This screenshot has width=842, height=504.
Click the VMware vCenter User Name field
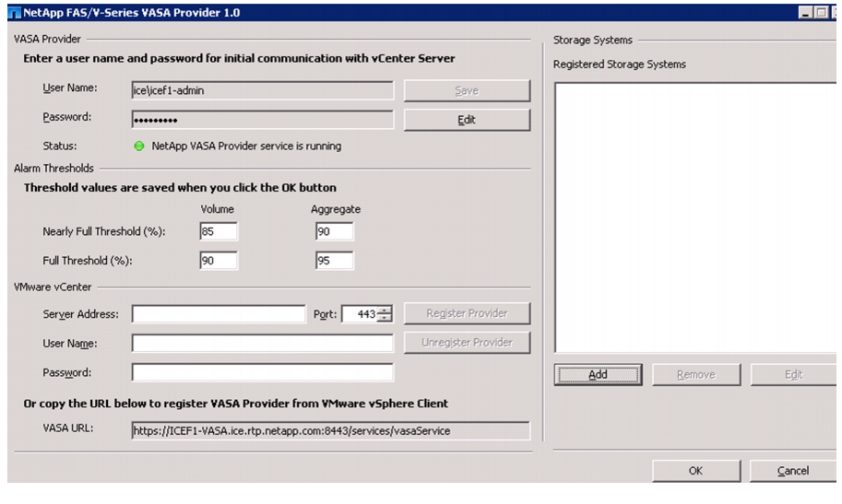click(262, 343)
